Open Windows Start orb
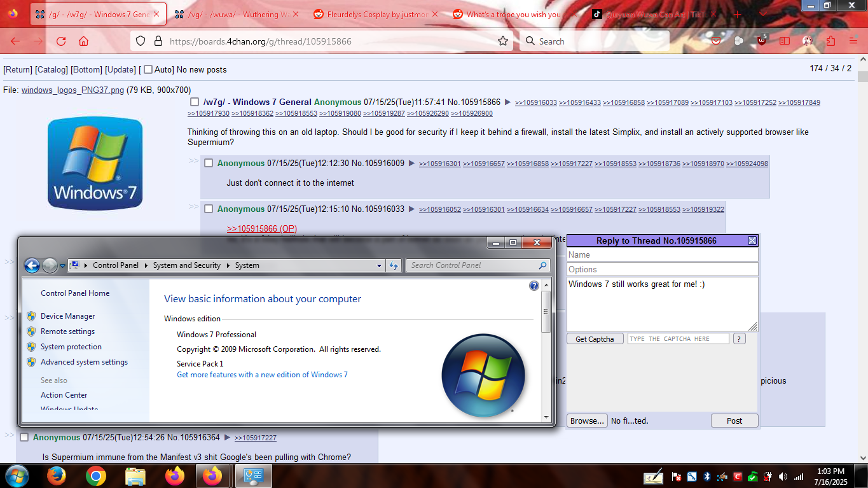 point(16,476)
